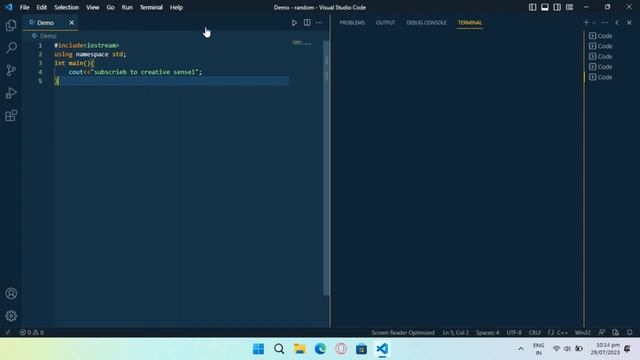
Task: Split the editor right
Action: pos(307,22)
